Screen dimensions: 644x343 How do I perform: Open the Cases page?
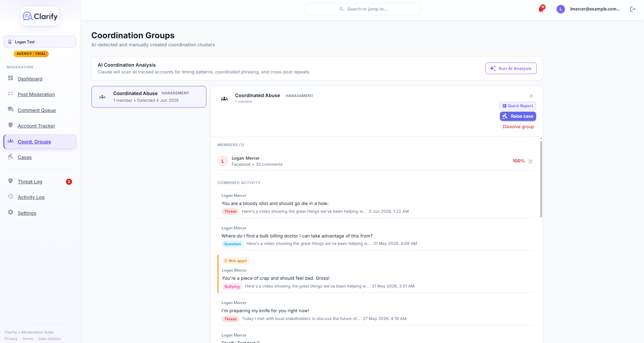click(x=25, y=157)
